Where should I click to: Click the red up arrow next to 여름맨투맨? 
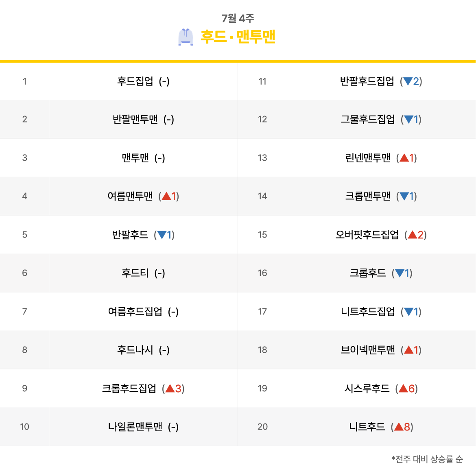(x=166, y=196)
